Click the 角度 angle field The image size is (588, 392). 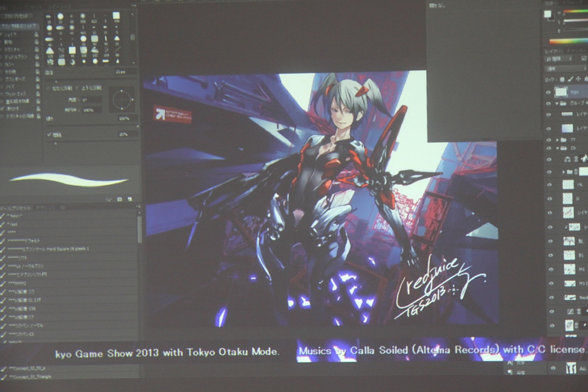click(91, 100)
